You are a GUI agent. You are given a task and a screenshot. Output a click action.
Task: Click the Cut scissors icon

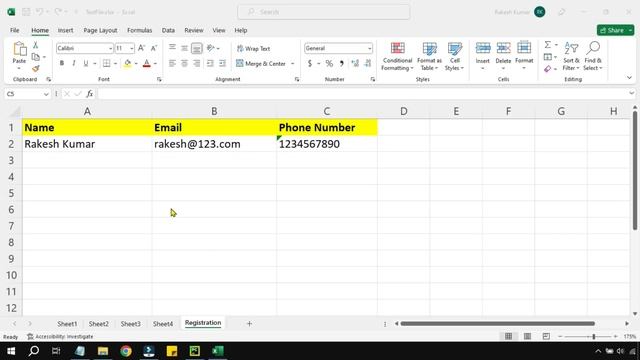(x=36, y=45)
